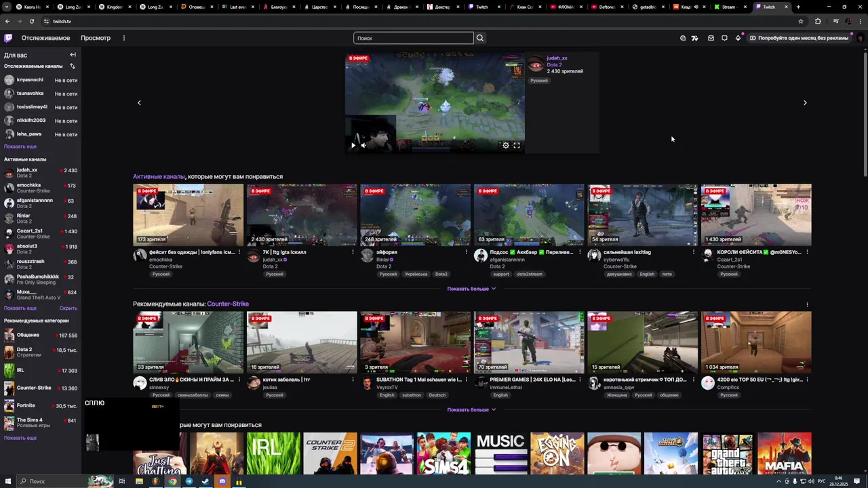Open Chrome icon on the taskbar
868x488 pixels.
[172, 481]
